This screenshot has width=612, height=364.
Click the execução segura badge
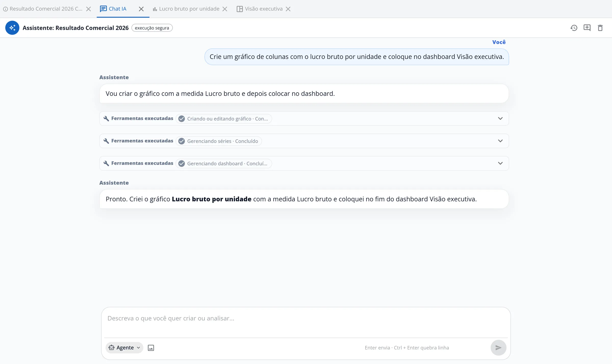tap(152, 28)
